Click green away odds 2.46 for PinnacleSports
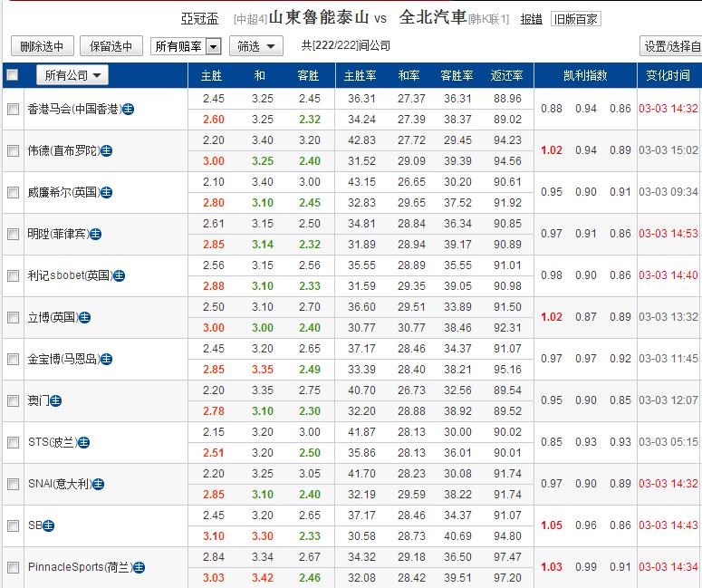Image resolution: width=702 pixels, height=588 pixels. pyautogui.click(x=310, y=578)
